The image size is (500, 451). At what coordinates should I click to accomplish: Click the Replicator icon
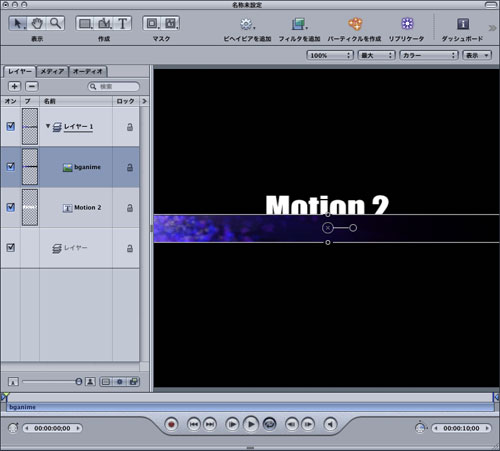point(407,24)
